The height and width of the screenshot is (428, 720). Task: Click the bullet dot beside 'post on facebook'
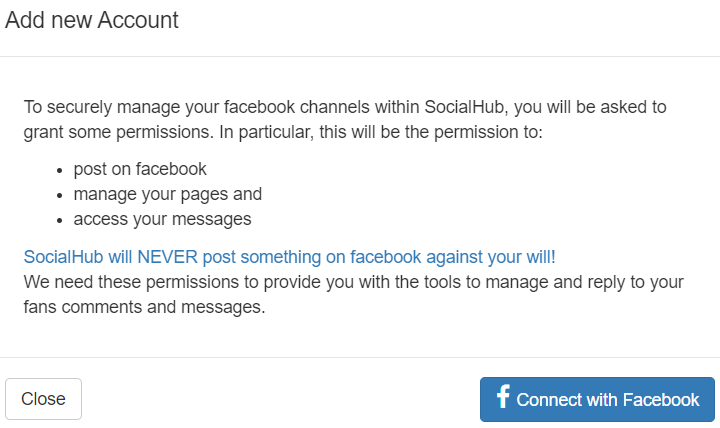coord(60,170)
